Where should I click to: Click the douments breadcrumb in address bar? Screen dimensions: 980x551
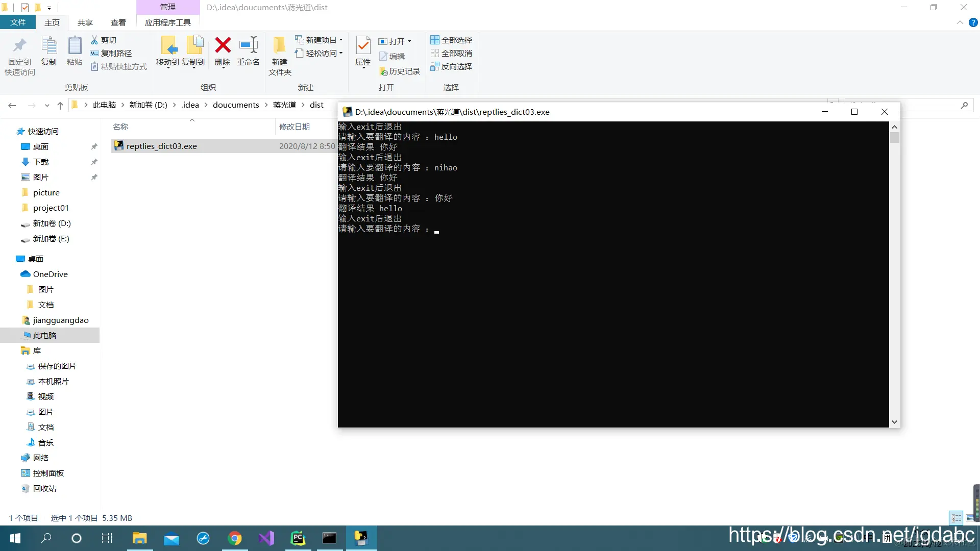click(236, 105)
